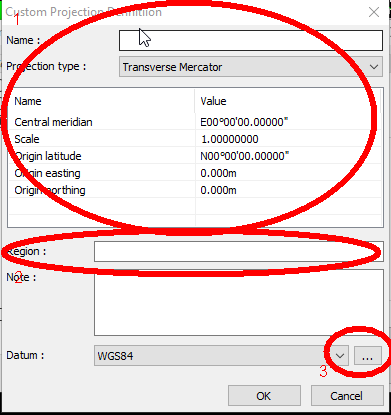Edit the Scale value 1.00000000
The width and height of the screenshot is (391, 415).
click(229, 139)
